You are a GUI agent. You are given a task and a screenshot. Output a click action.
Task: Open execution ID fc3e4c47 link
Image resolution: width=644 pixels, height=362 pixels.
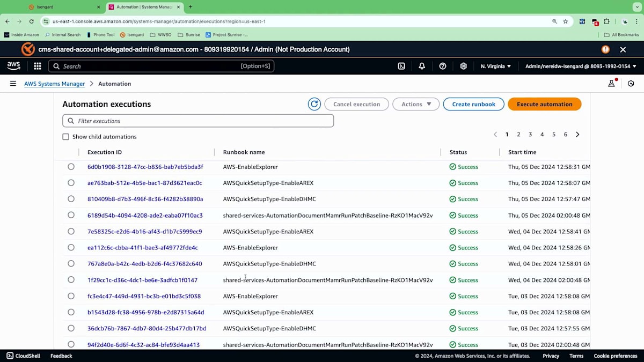coord(144,296)
